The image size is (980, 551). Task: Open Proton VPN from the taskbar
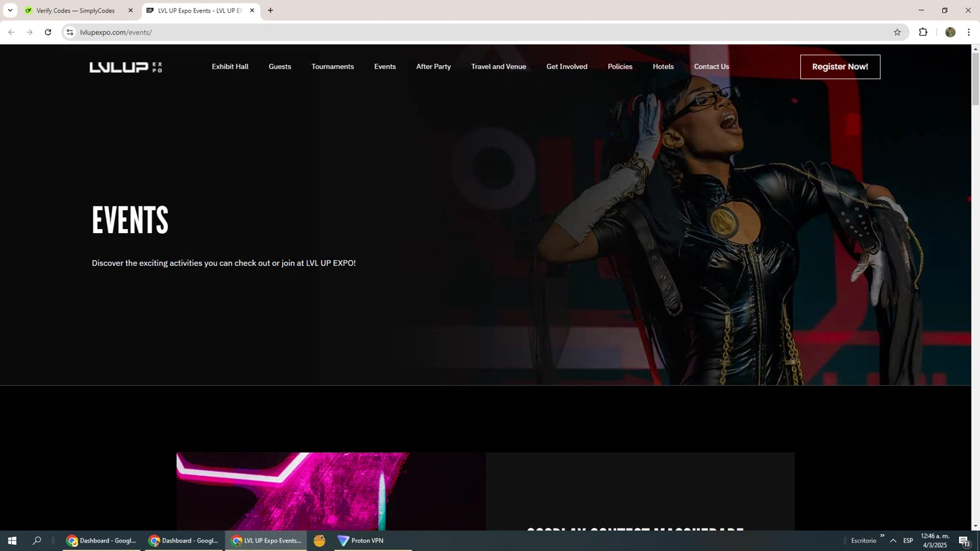coord(372,541)
